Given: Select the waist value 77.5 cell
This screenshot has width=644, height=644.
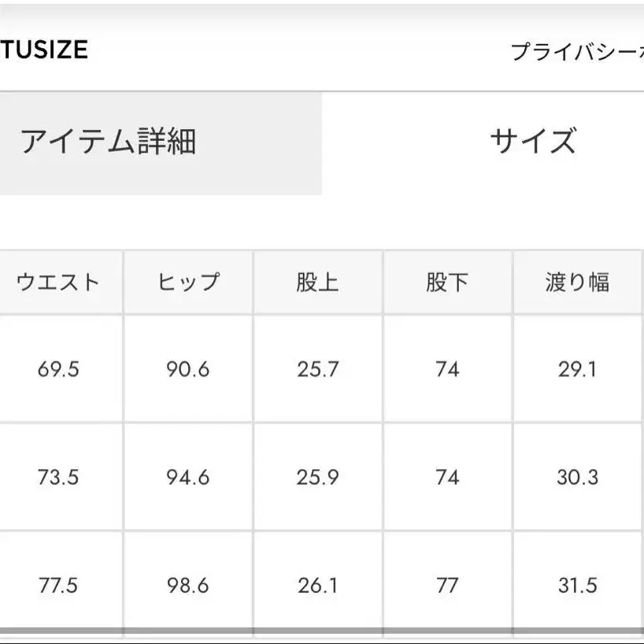Looking at the screenshot, I should click(58, 586).
